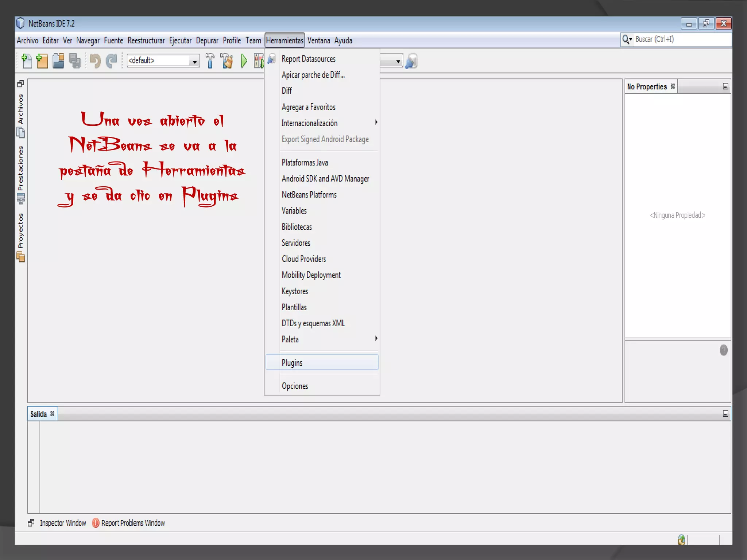This screenshot has height=560, width=747.
Task: Choose Plataformas Java
Action: (x=322, y=162)
